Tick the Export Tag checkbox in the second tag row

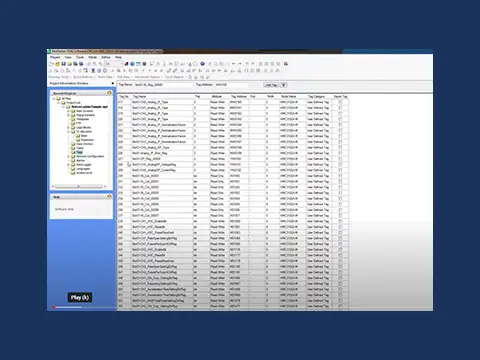(x=340, y=108)
